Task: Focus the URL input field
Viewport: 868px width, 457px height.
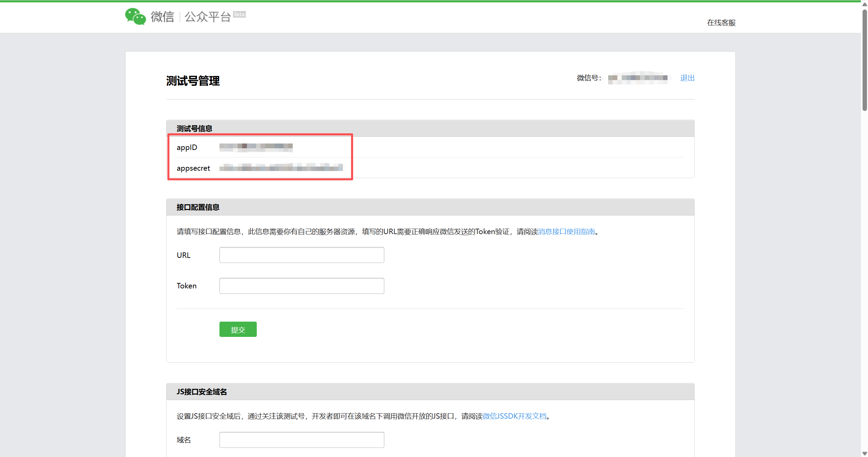Action: (302, 255)
